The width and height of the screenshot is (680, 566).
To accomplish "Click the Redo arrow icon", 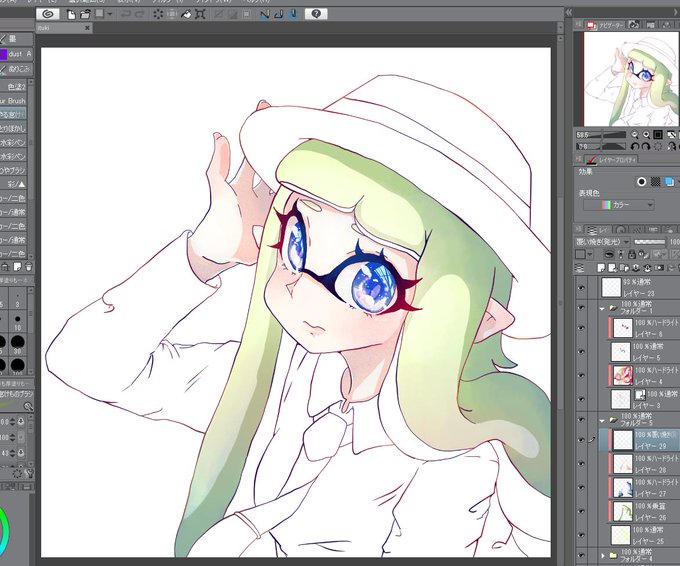I will (x=140, y=14).
